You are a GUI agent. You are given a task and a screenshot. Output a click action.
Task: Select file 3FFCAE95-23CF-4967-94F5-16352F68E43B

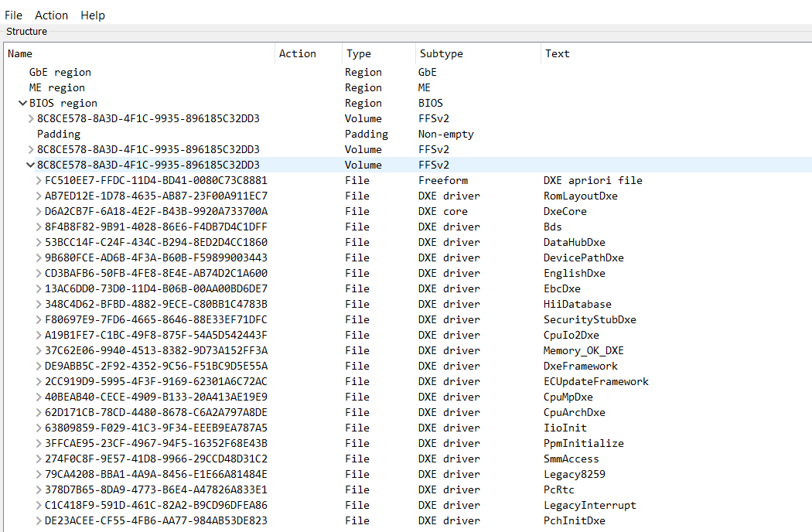tap(156, 443)
